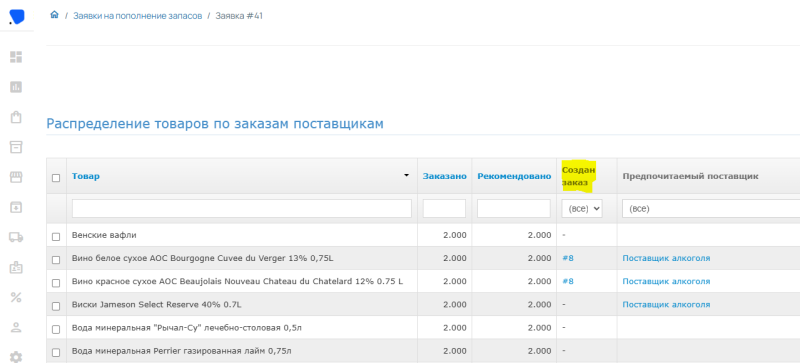The height and width of the screenshot is (363, 800).
Task: Sort by the Рекомендовано column header
Action: pos(514,176)
